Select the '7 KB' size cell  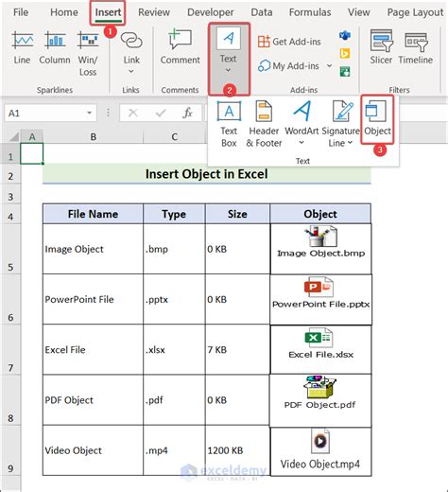tap(237, 350)
